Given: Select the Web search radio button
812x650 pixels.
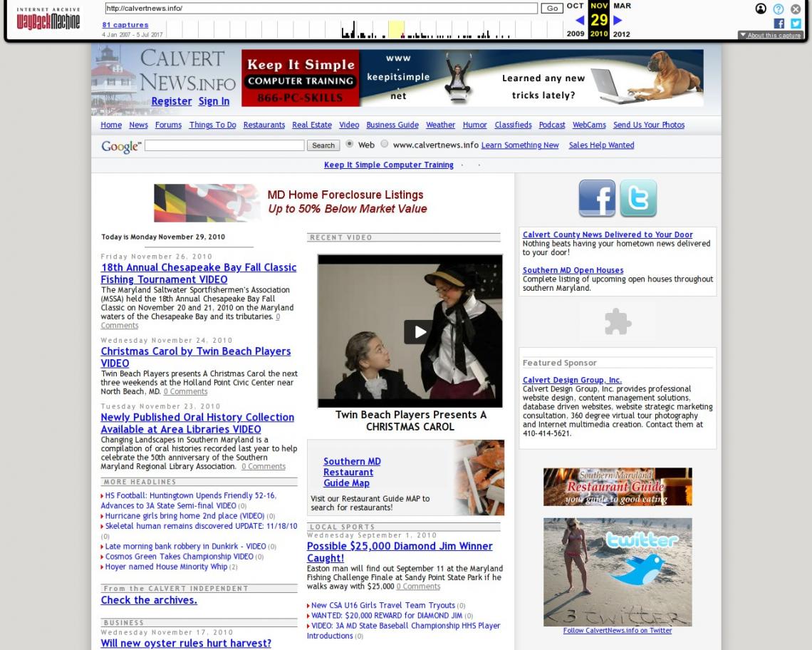Looking at the screenshot, I should 350,144.
